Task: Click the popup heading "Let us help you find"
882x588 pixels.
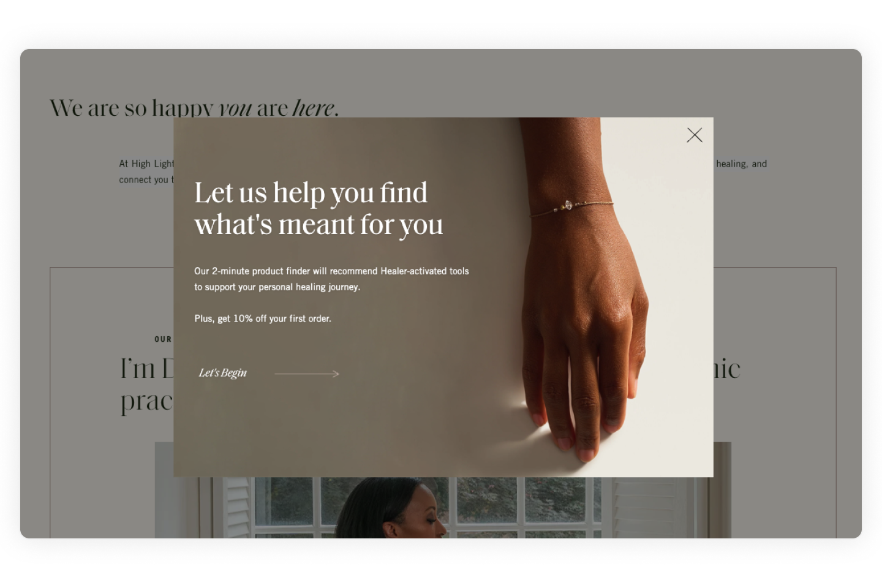Action: point(311,193)
